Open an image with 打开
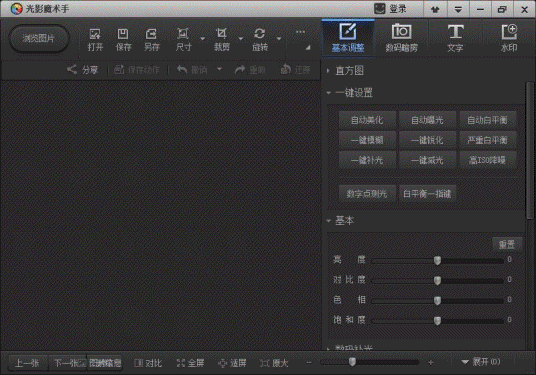536x375 pixels. pyautogui.click(x=95, y=39)
